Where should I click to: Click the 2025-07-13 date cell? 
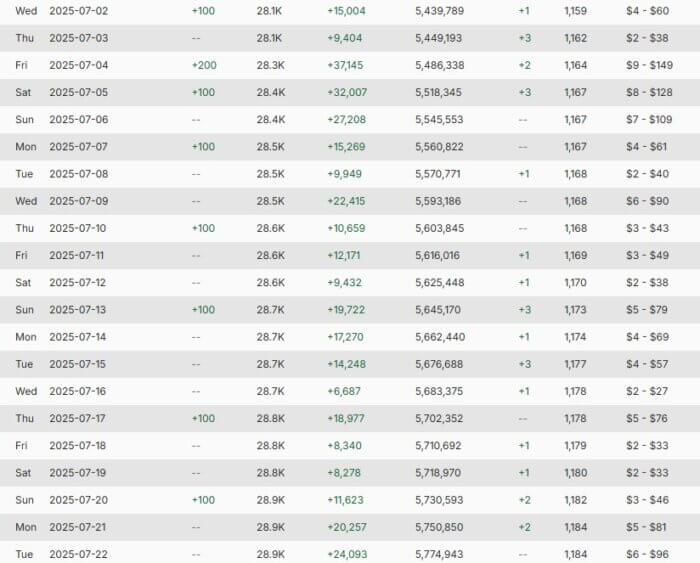pyautogui.click(x=79, y=309)
